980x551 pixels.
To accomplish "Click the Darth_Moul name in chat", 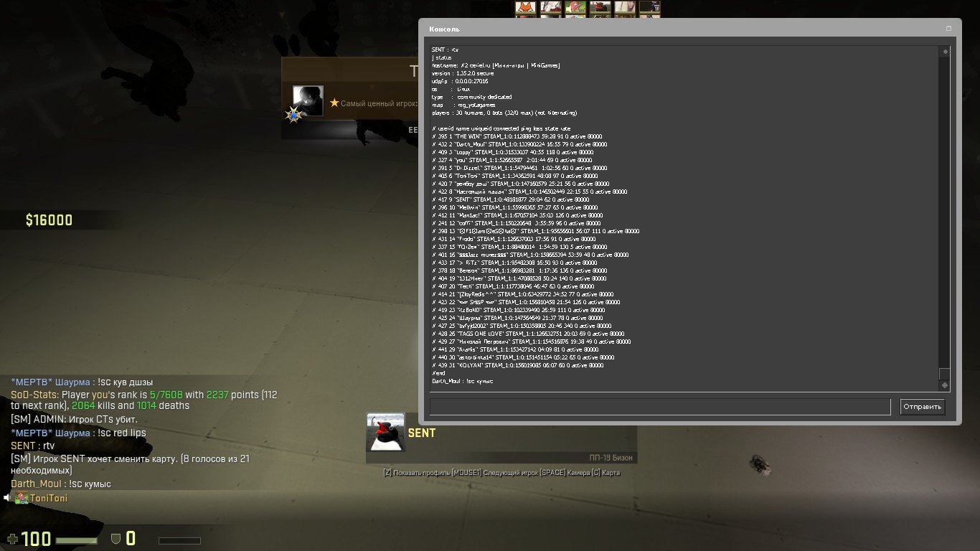I will (x=36, y=484).
